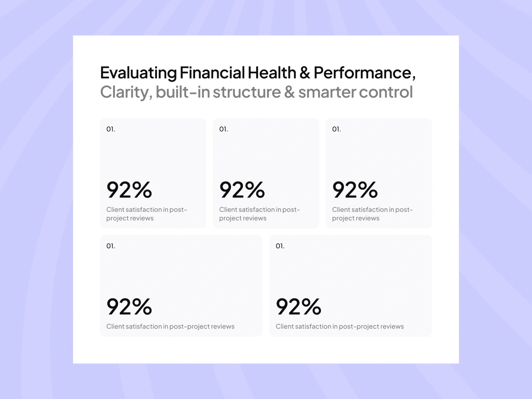Viewport: 532px width, 399px height.
Task: Select the "01." label in top-right card
Action: tap(336, 129)
